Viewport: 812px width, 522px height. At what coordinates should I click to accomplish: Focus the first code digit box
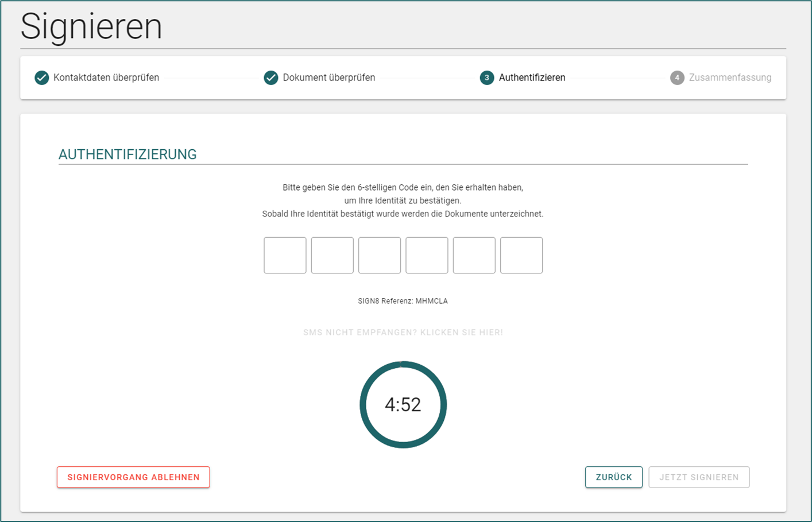coord(285,255)
